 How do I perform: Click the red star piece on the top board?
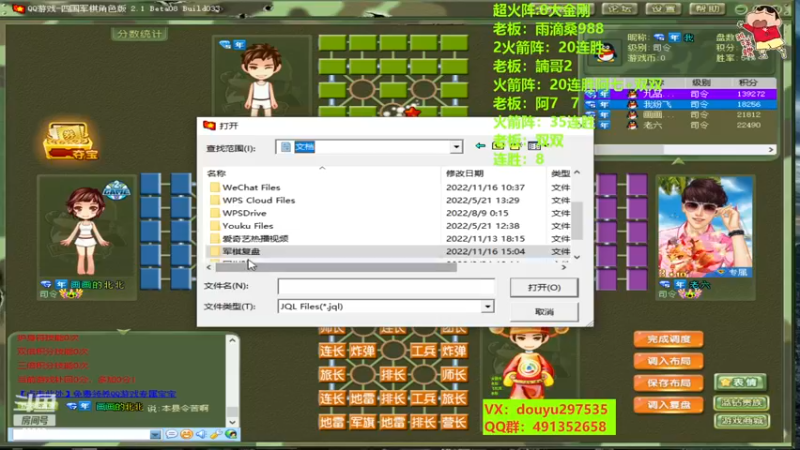(412, 111)
